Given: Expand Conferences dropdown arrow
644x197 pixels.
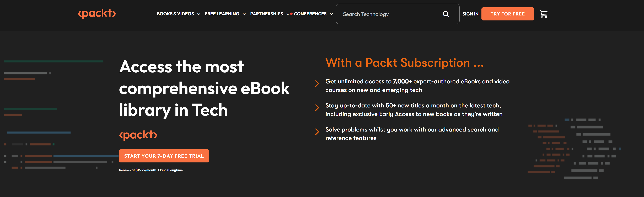Looking at the screenshot, I should tap(331, 14).
